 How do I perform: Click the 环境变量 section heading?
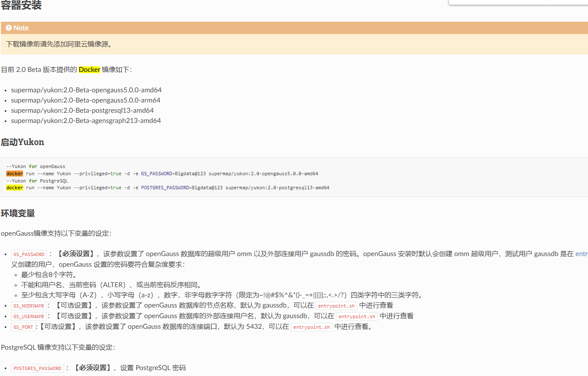pos(18,213)
